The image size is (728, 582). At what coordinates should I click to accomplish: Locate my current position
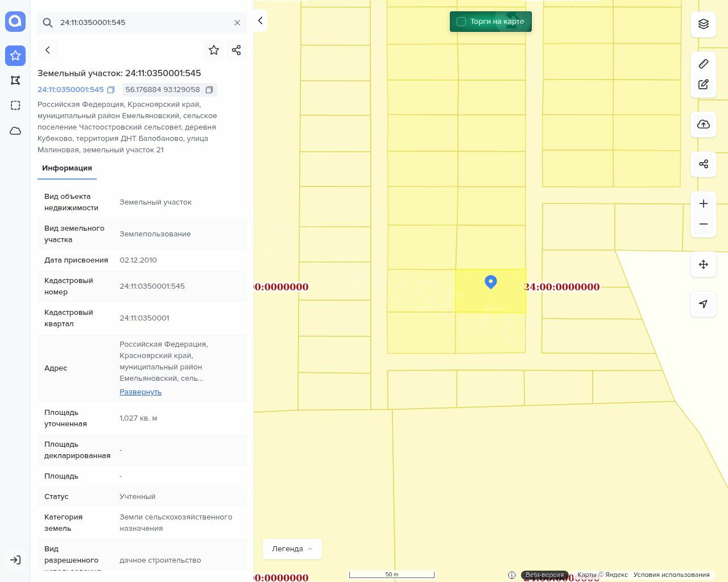[x=704, y=304]
